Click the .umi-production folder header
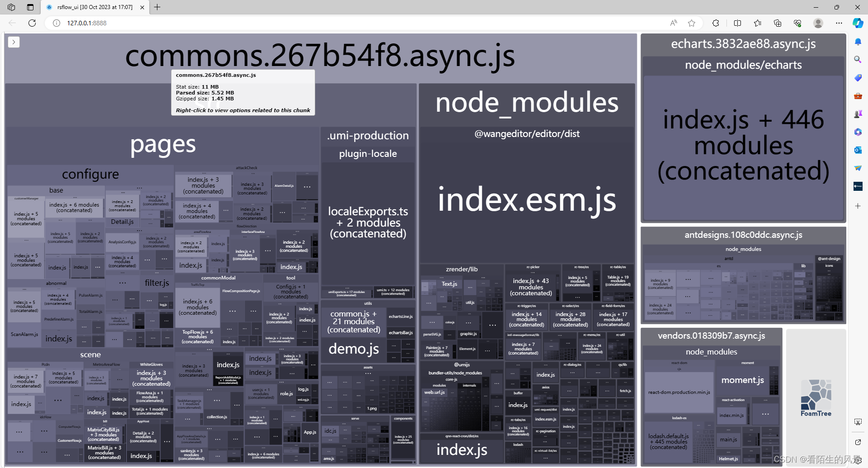 click(368, 135)
